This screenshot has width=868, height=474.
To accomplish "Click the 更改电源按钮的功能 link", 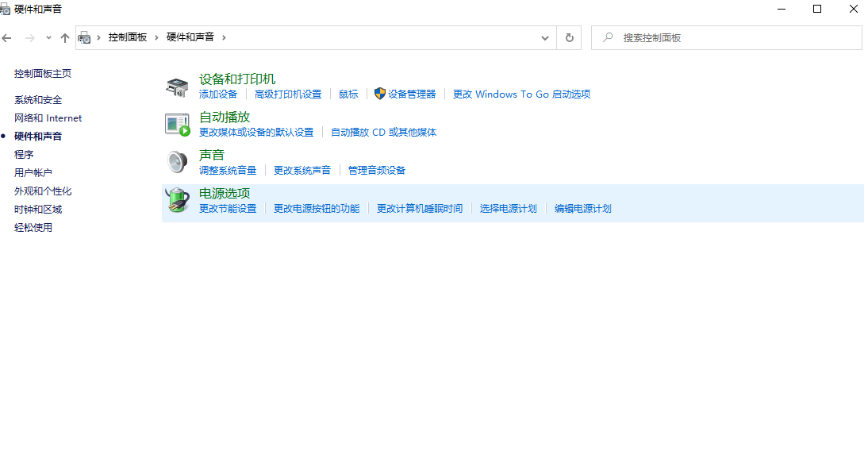I will (x=317, y=209).
